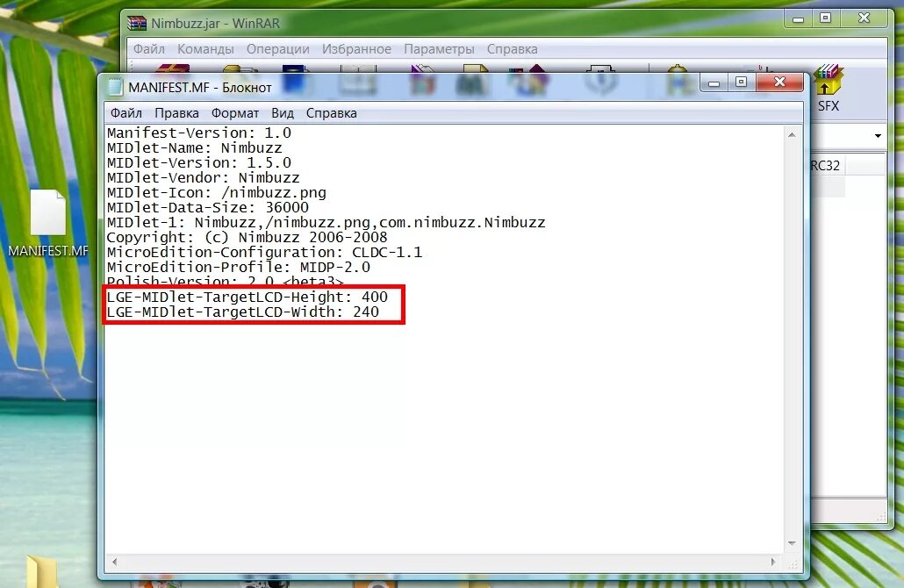Open the Операции menu in WinRAR
The width and height of the screenshot is (904, 588).
[278, 49]
